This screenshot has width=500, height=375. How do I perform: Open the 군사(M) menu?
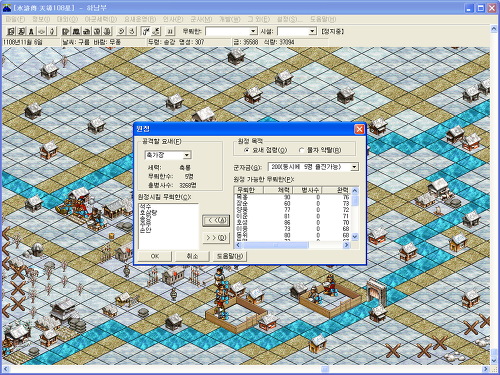click(x=201, y=19)
